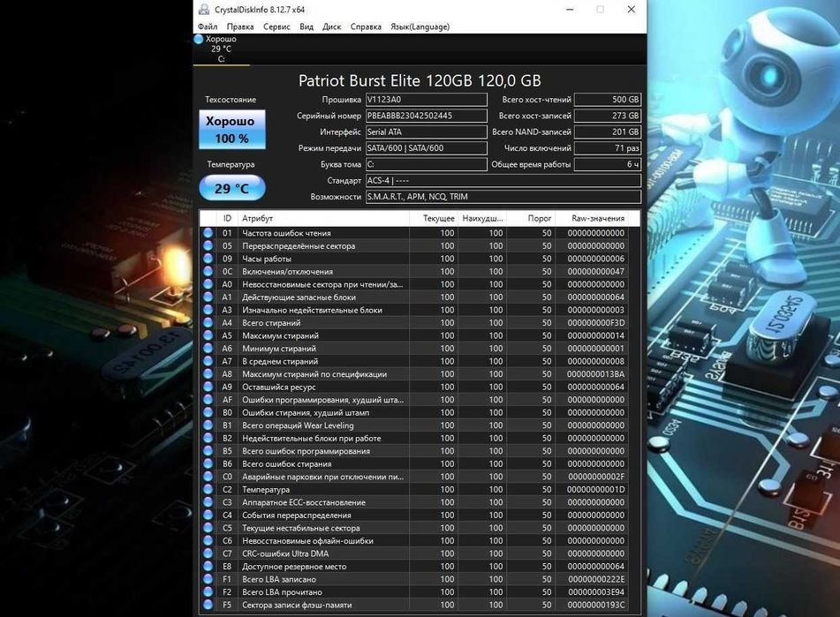840x617 pixels.
Task: Open the Файл menu
Action: [208, 26]
